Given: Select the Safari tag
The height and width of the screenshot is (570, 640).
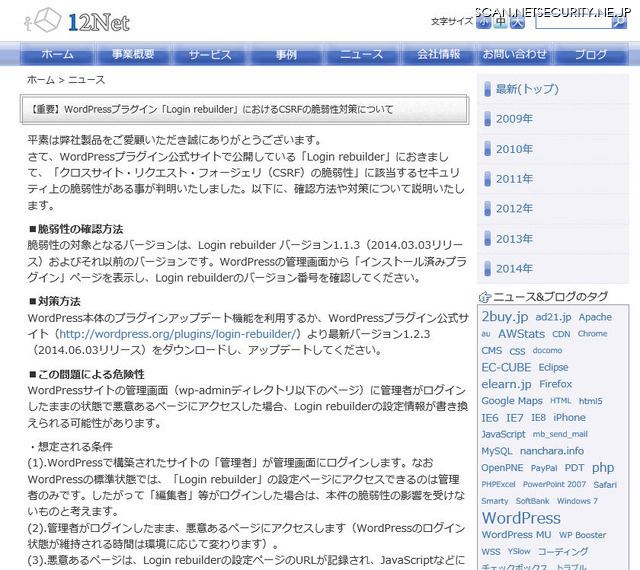Looking at the screenshot, I should (604, 485).
